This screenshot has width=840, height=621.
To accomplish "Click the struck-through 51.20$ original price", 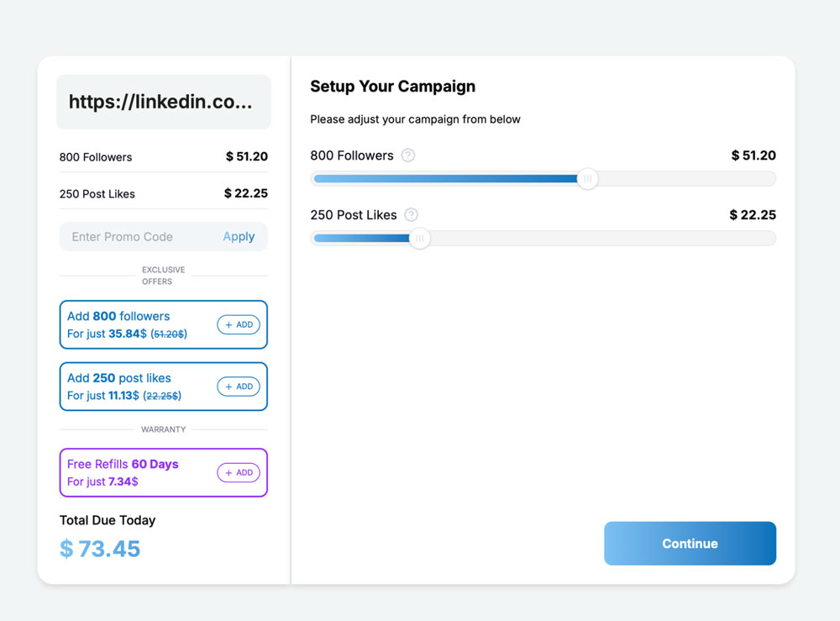I will (x=169, y=334).
